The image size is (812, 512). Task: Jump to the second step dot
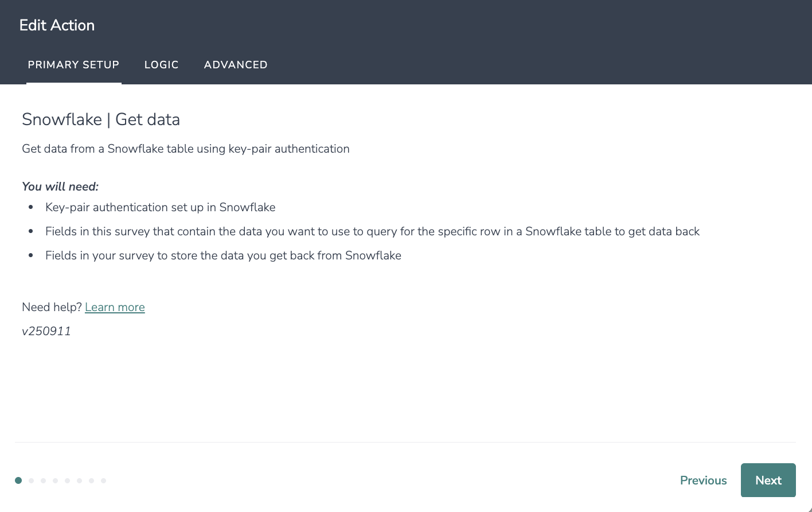[x=31, y=480]
